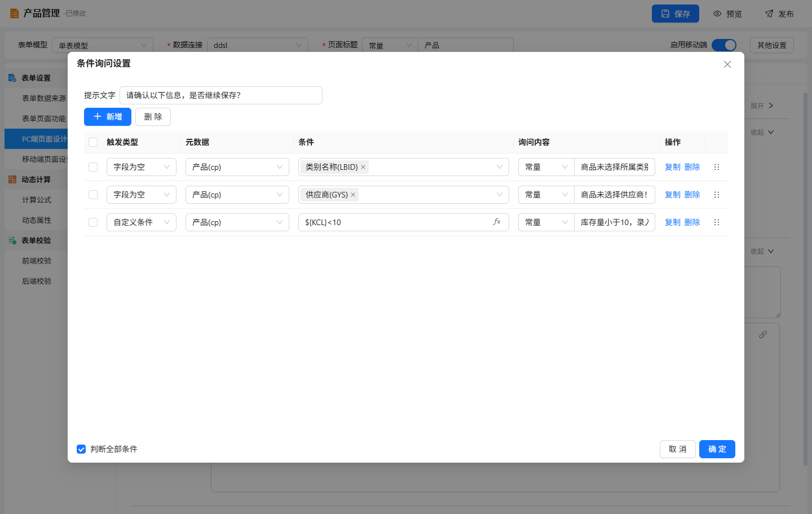Screen dimensions: 812x514
Task: Open 元数据 产品(cp) dropdown in second row
Action: (x=237, y=195)
